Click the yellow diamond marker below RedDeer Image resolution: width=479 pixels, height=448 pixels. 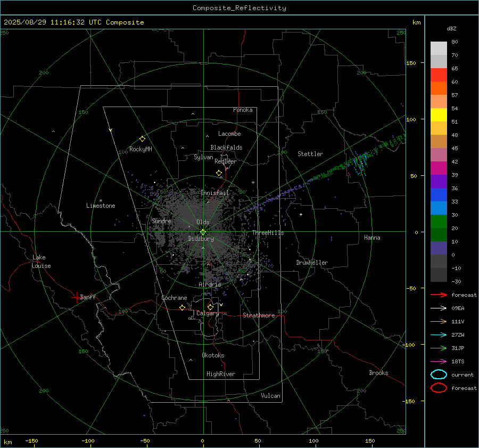[219, 173]
